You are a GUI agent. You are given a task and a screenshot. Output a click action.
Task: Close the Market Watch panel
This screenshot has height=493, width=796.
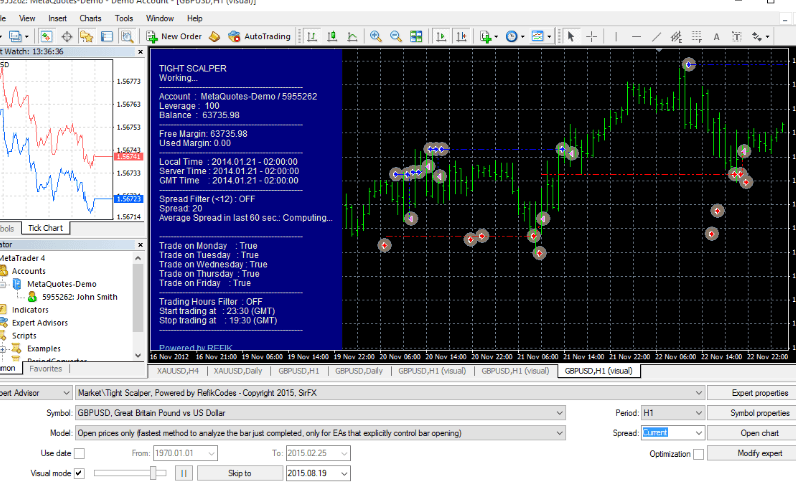[141, 52]
